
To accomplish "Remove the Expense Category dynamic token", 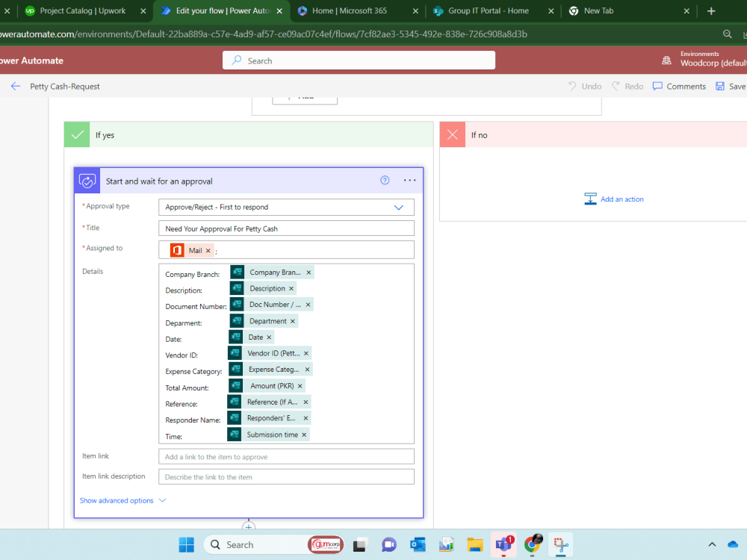I will click(x=307, y=370).
